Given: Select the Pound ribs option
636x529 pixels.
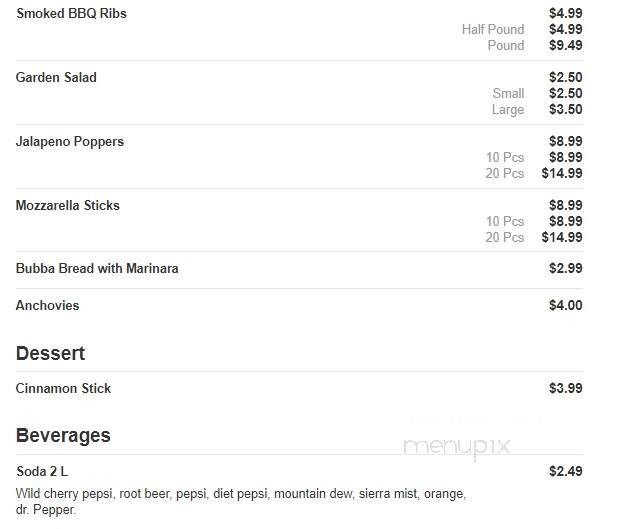Looking at the screenshot, I should tap(506, 45).
